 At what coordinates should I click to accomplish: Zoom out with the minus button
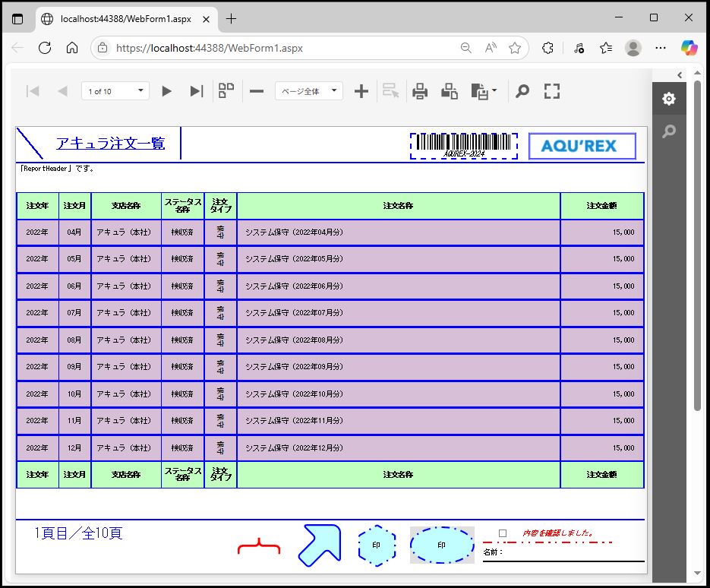[257, 91]
